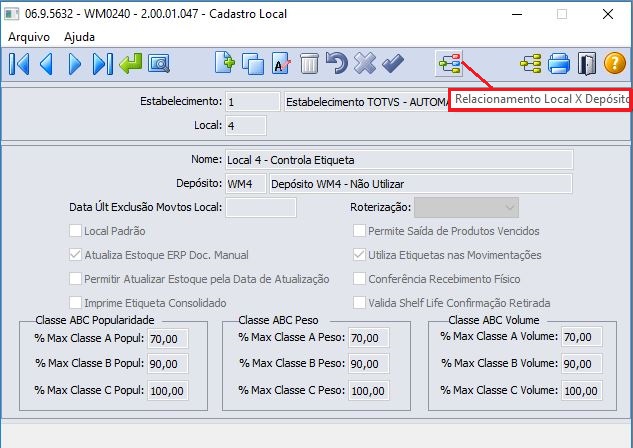
Task: Add a new record with plus icon
Action: [225, 63]
